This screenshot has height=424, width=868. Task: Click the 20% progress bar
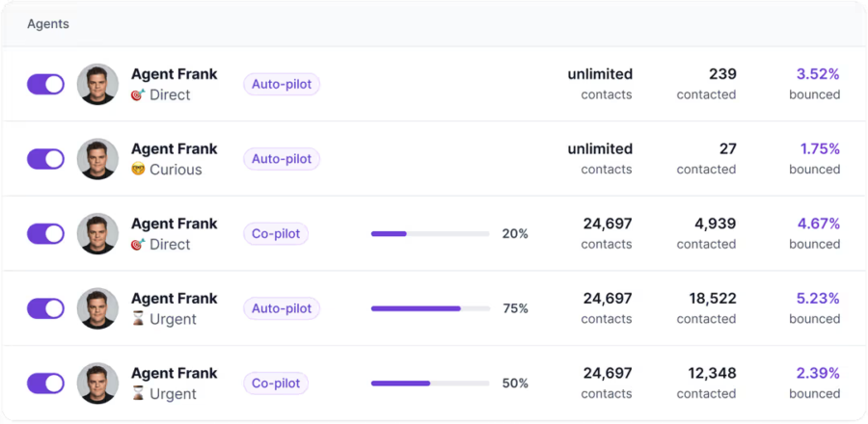click(430, 233)
